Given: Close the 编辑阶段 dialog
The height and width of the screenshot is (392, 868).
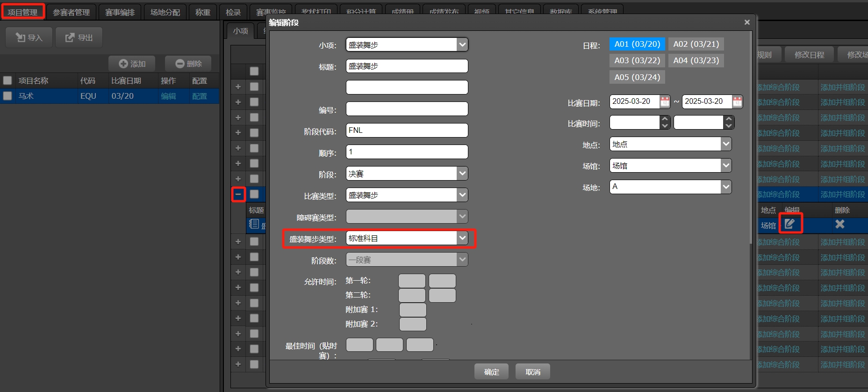Looking at the screenshot, I should (x=746, y=22).
